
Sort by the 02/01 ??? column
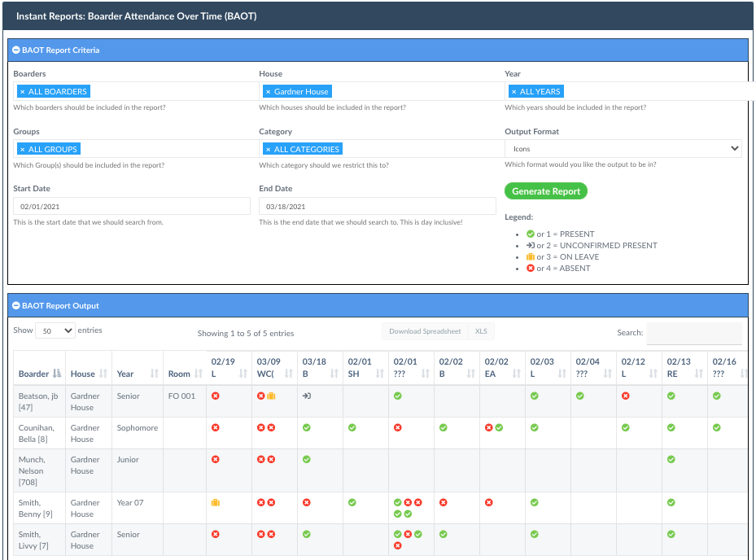pyautogui.click(x=411, y=368)
